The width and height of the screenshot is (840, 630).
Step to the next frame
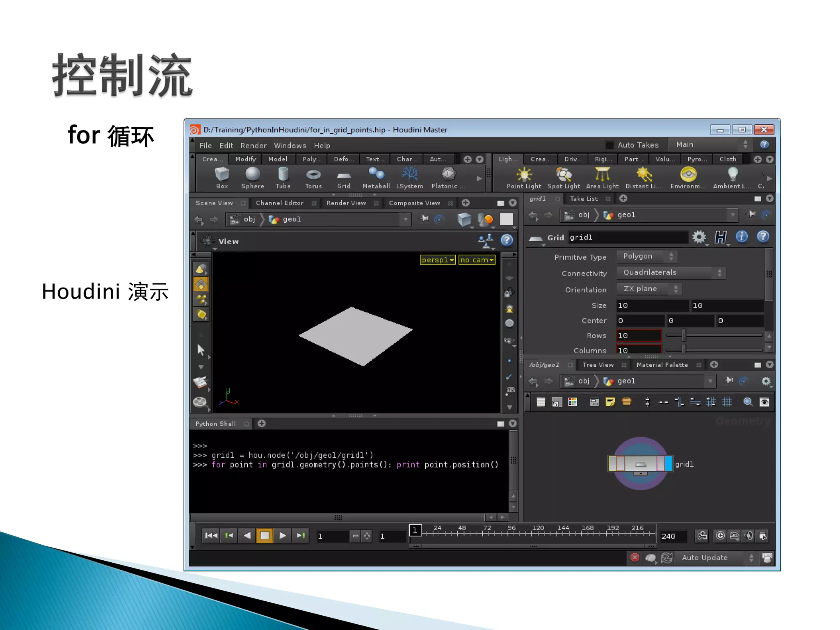[x=301, y=535]
